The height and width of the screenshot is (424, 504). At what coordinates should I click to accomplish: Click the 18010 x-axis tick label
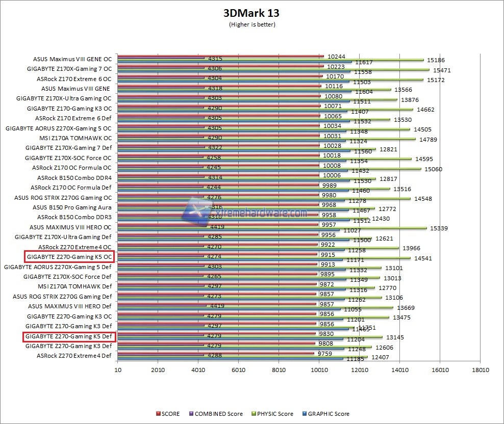[x=480, y=369]
